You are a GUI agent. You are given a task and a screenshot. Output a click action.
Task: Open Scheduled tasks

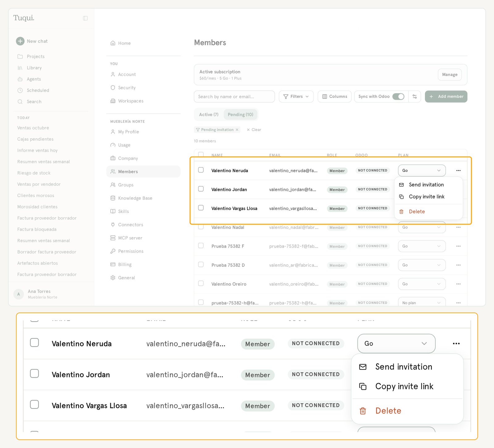[x=34, y=90]
